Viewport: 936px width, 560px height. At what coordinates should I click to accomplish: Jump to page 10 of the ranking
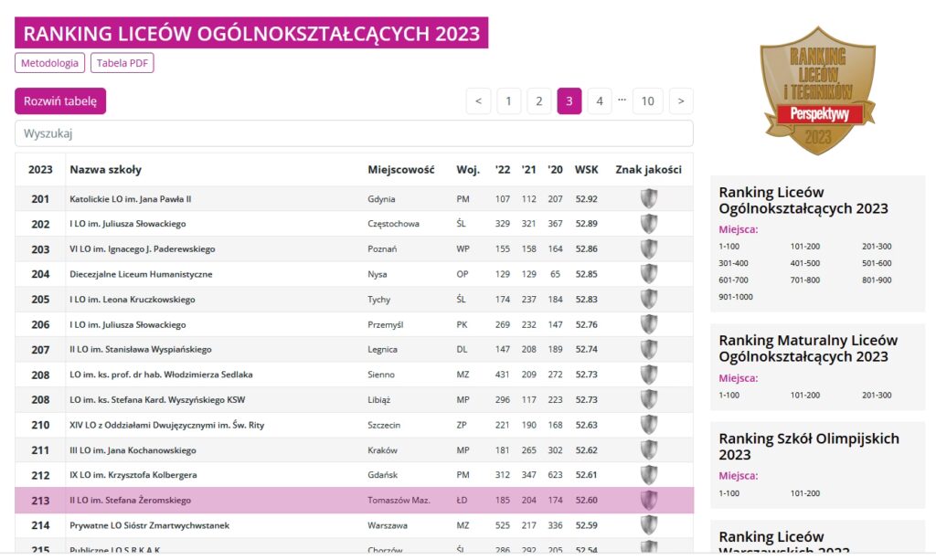[x=647, y=101]
